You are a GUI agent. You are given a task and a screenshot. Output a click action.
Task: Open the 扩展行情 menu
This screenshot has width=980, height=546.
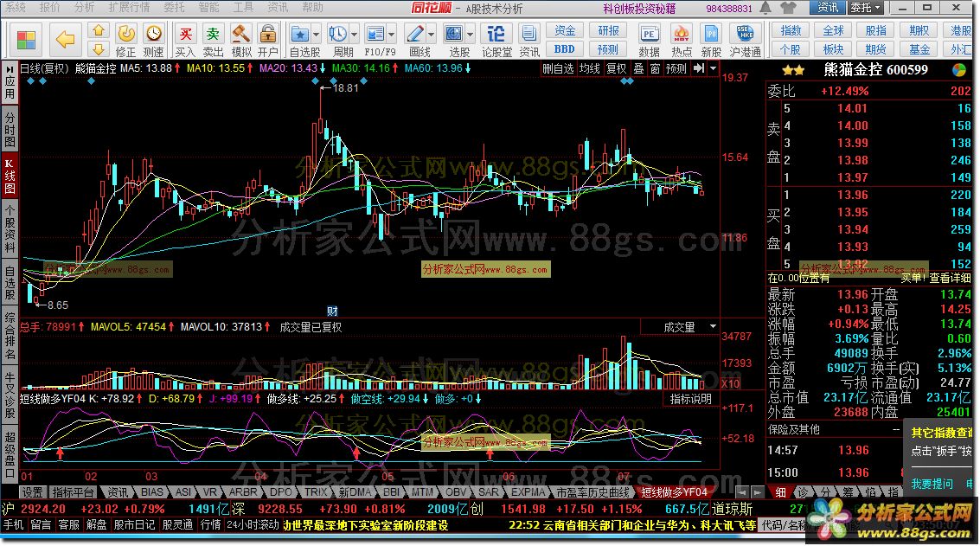point(130,7)
